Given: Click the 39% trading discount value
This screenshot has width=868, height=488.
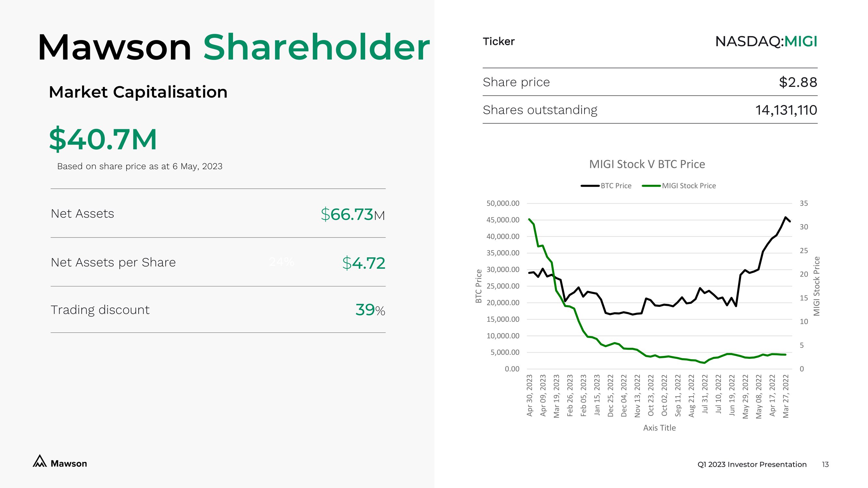Looking at the screenshot, I should (x=370, y=310).
